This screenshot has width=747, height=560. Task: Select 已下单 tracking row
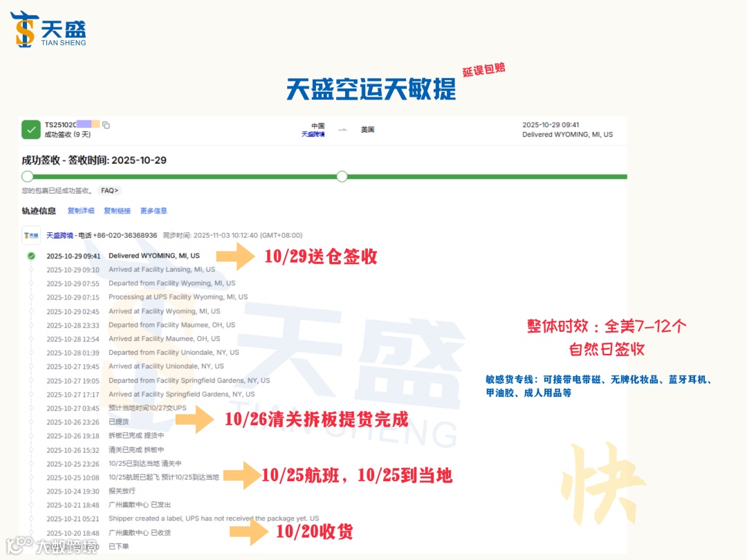(88, 547)
